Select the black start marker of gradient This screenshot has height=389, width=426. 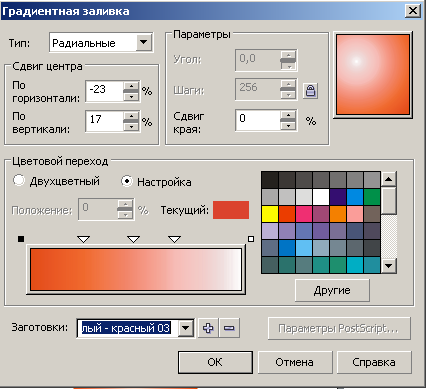point(21,239)
